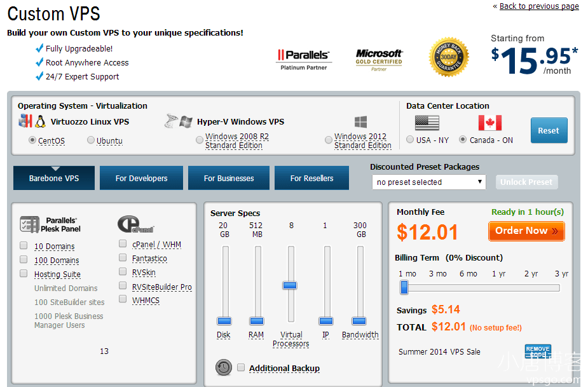Choose Windows 2012 Standard Edition
The image size is (588, 387).
tap(329, 140)
